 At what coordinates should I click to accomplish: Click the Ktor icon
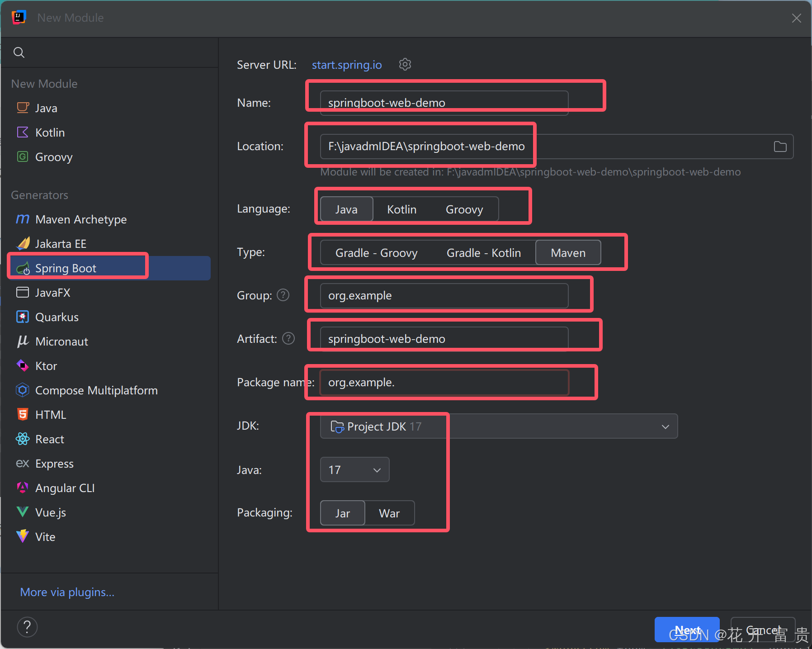point(23,365)
